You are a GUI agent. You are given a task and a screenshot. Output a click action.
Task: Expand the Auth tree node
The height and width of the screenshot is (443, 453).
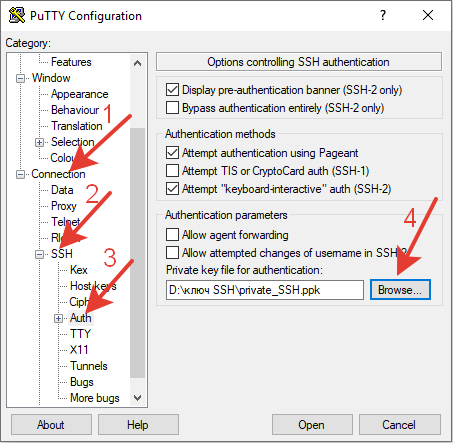pos(58,319)
